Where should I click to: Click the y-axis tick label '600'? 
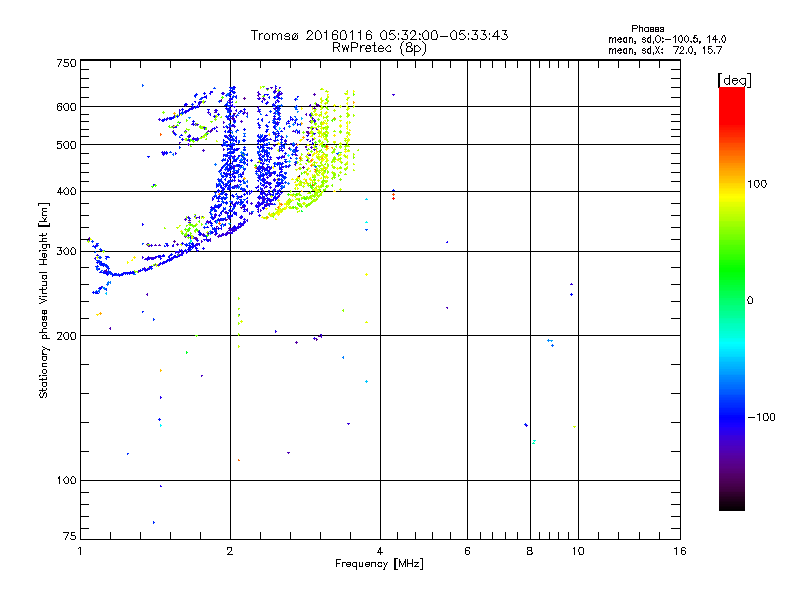[x=66, y=107]
